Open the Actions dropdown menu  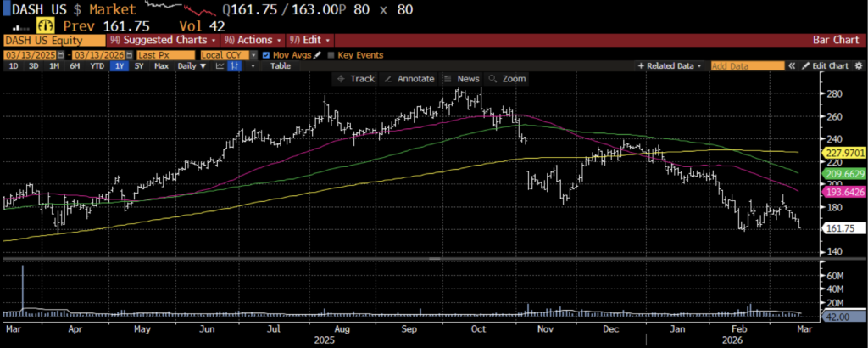[x=253, y=40]
